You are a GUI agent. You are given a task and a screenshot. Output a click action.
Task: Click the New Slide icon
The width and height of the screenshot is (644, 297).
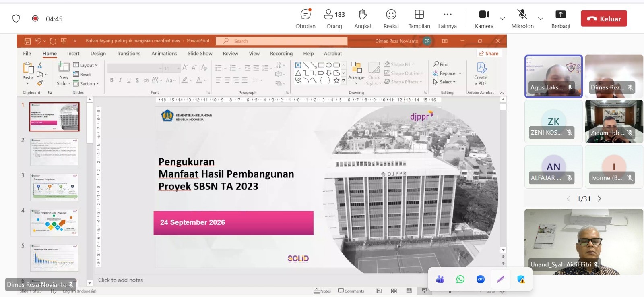[x=64, y=67]
